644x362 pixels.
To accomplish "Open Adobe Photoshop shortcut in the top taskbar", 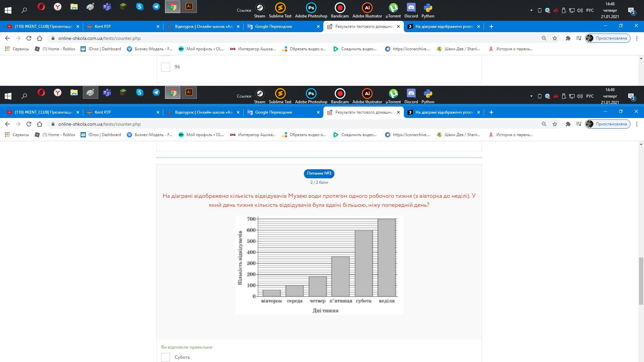I will tap(311, 10).
